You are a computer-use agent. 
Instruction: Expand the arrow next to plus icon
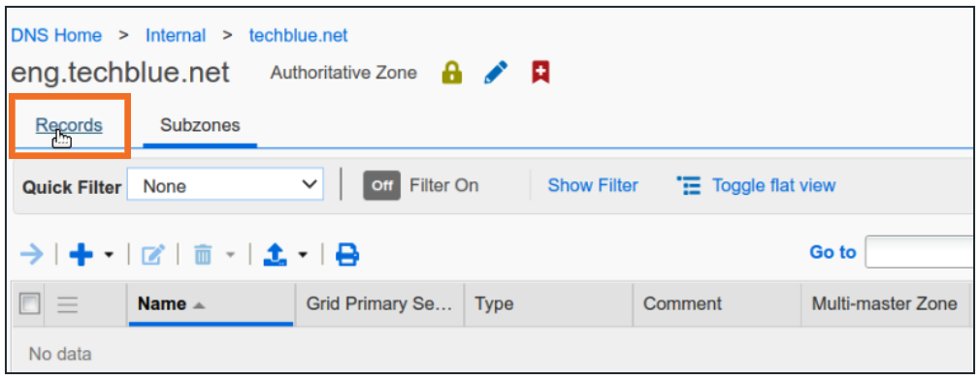[109, 255]
